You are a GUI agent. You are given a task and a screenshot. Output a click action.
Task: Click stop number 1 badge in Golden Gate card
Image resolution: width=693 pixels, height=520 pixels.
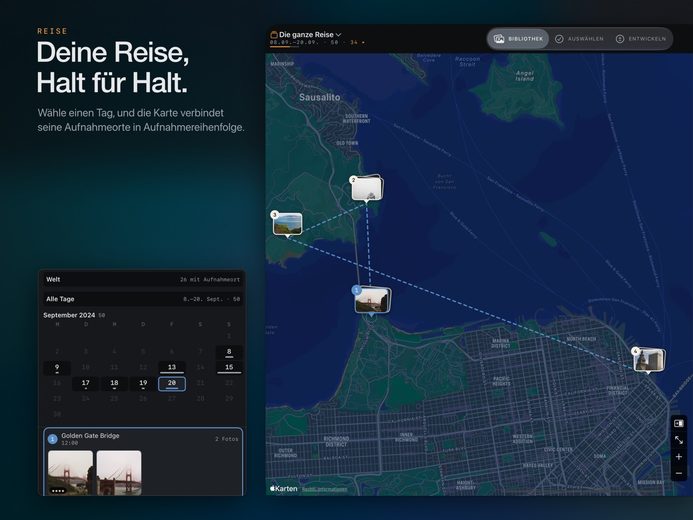click(52, 439)
